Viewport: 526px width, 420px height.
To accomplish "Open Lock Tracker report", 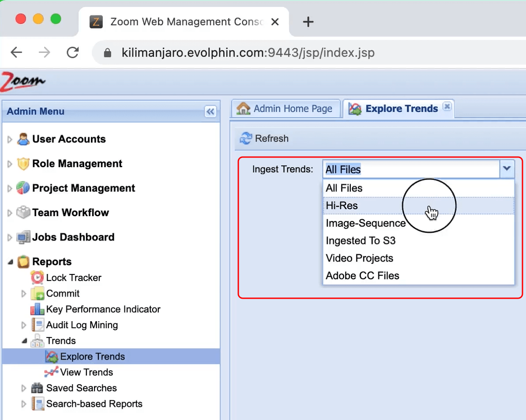I will (x=73, y=278).
